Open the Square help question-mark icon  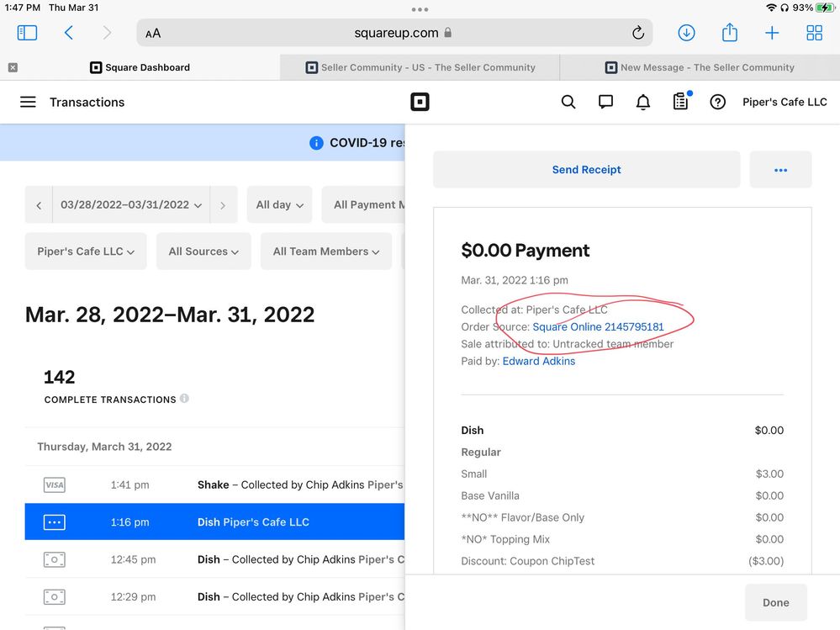pyautogui.click(x=717, y=102)
